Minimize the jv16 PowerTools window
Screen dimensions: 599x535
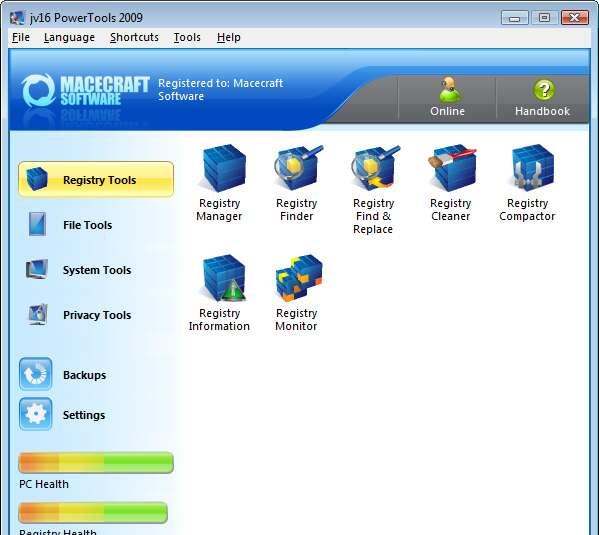click(x=515, y=18)
